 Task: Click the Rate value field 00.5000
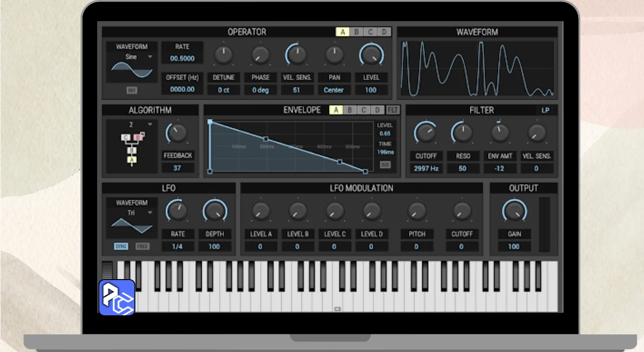[x=182, y=58]
